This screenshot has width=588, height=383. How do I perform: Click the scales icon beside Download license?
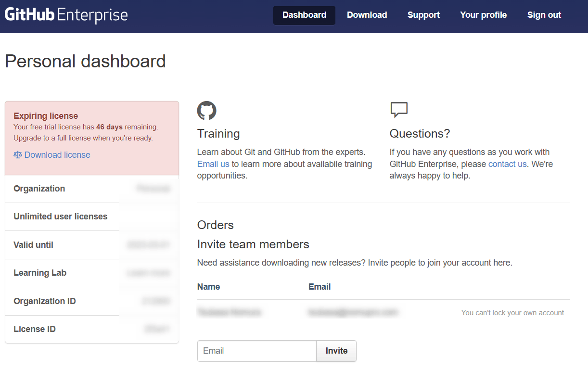coord(18,155)
